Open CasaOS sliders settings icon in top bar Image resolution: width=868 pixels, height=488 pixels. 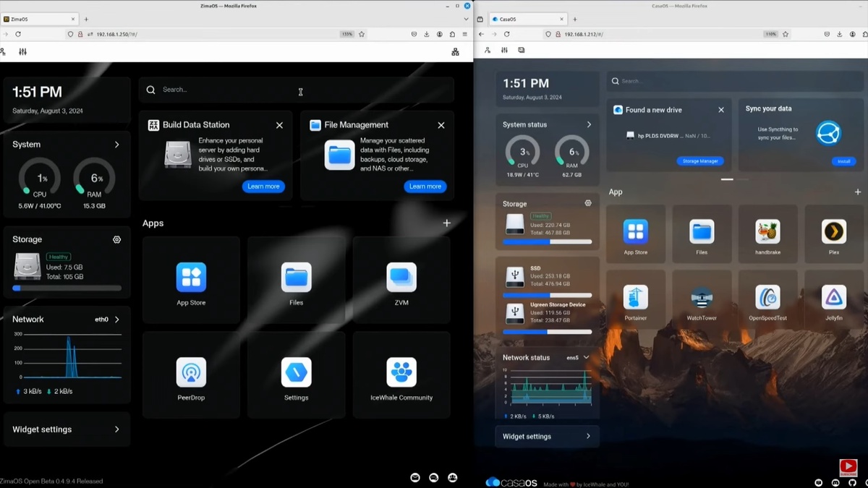(x=504, y=50)
